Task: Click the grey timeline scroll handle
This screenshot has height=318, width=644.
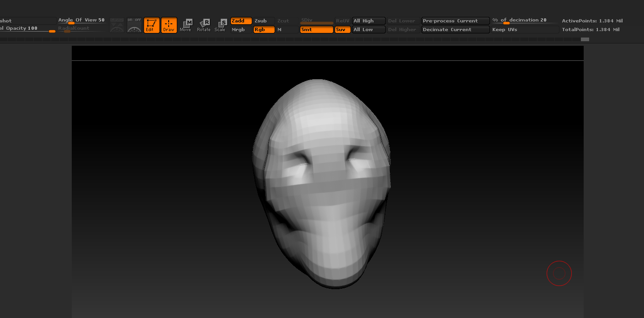Action: (x=585, y=39)
